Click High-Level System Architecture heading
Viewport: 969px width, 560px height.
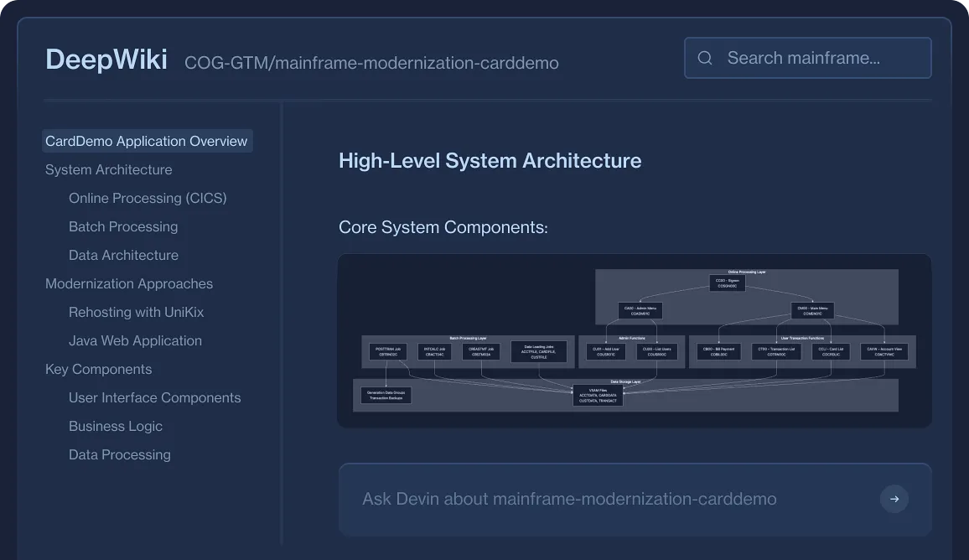[x=490, y=161]
